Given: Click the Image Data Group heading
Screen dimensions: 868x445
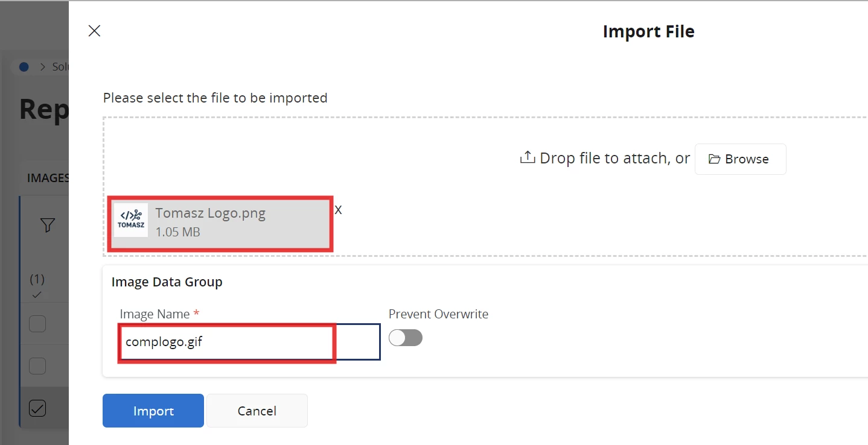Looking at the screenshot, I should (x=167, y=282).
